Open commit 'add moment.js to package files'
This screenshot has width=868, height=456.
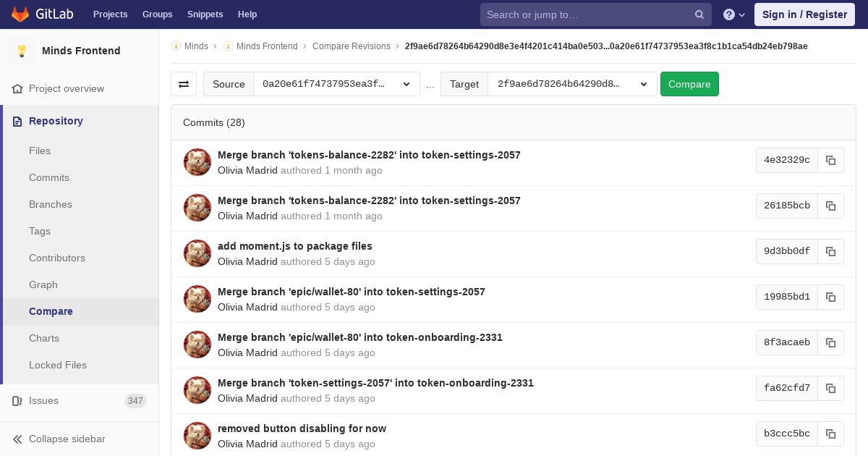click(x=294, y=246)
